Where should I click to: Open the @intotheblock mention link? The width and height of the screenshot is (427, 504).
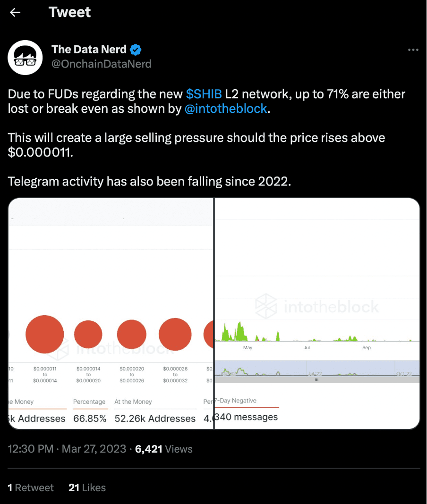click(226, 109)
